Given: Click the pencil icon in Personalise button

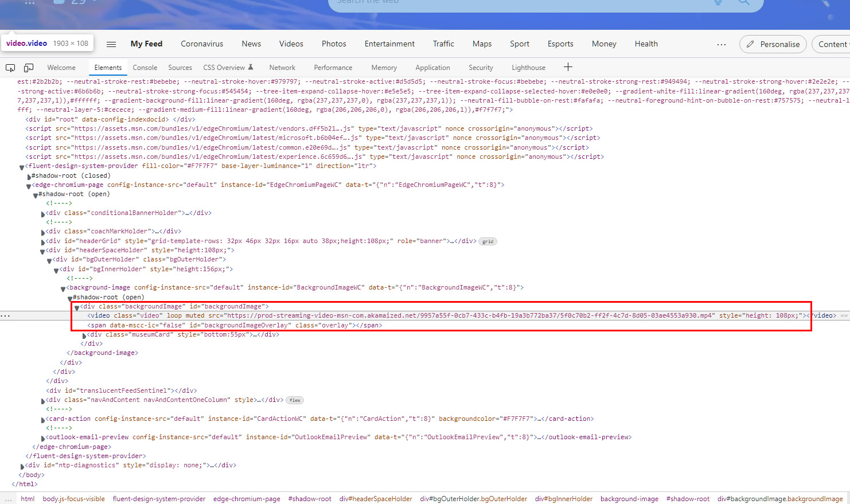Looking at the screenshot, I should point(750,44).
